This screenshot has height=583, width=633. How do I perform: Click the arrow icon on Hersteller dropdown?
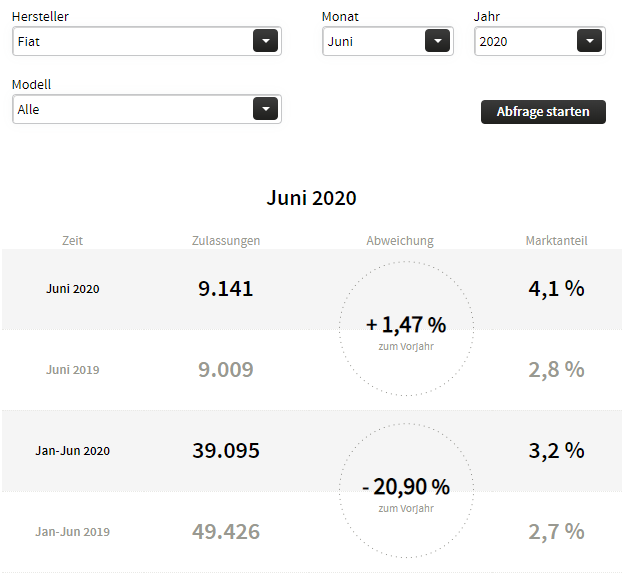264,41
